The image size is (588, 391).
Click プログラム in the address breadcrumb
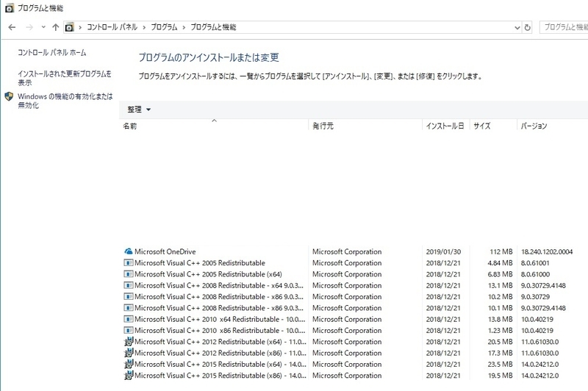click(164, 27)
